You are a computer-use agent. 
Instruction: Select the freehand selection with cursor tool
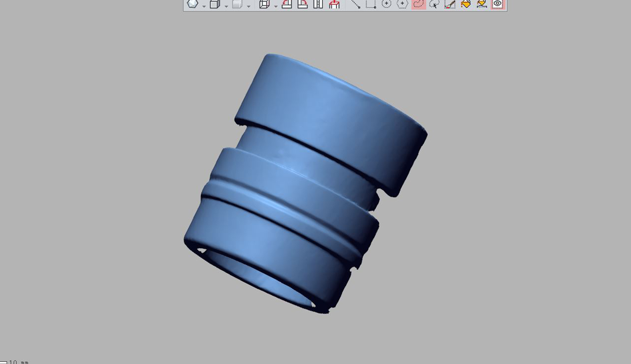pos(434,4)
